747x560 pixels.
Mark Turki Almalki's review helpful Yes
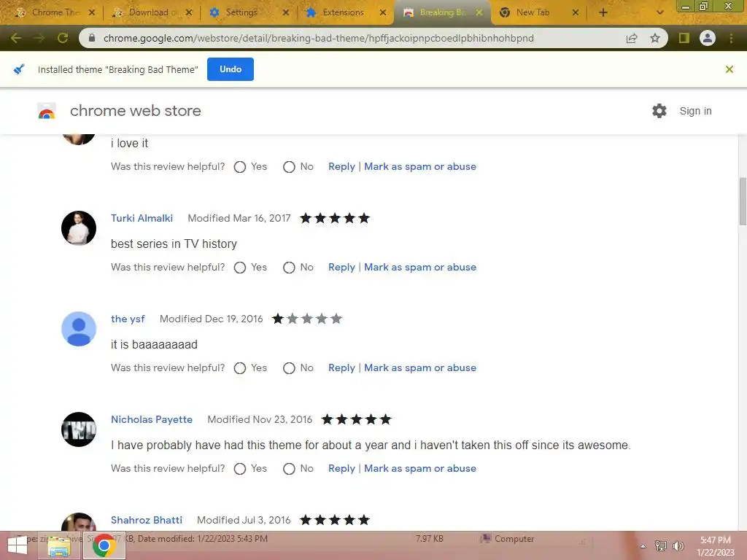click(240, 268)
